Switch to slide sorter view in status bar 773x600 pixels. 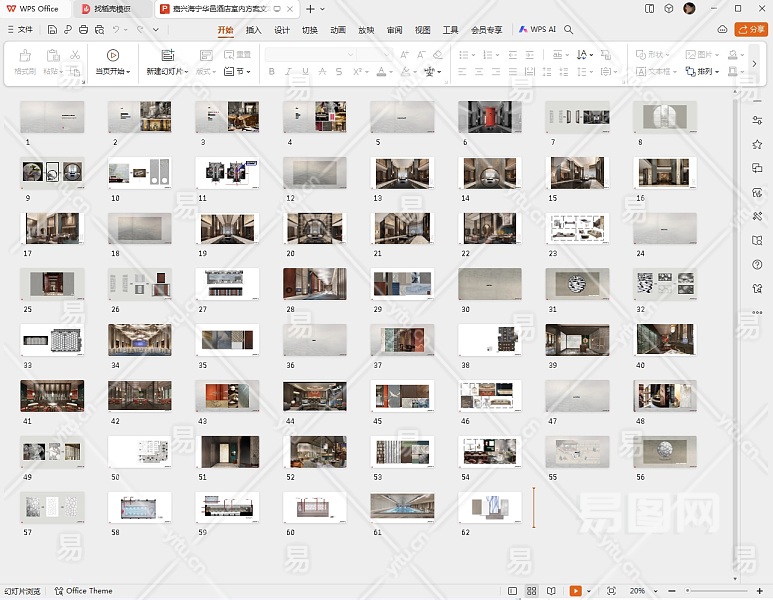(x=532, y=591)
